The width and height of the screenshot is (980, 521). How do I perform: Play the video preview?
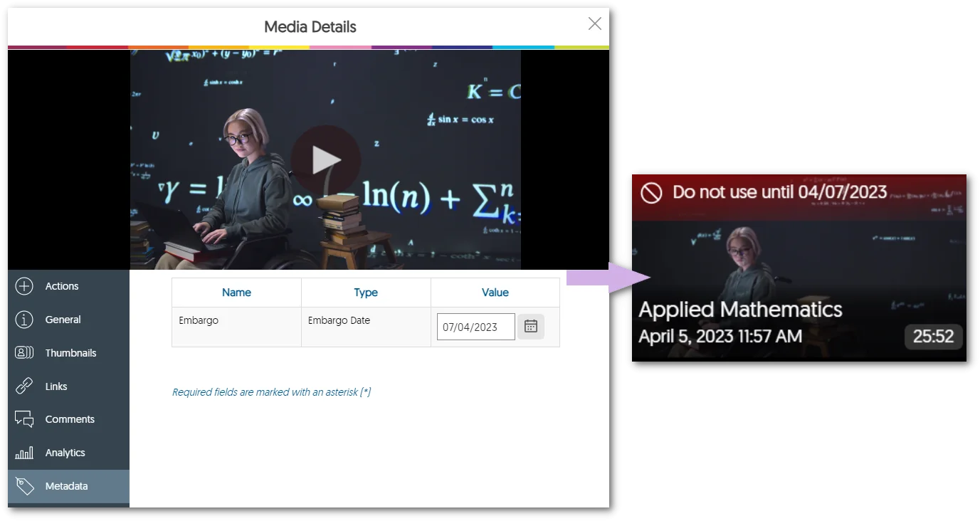(x=325, y=160)
